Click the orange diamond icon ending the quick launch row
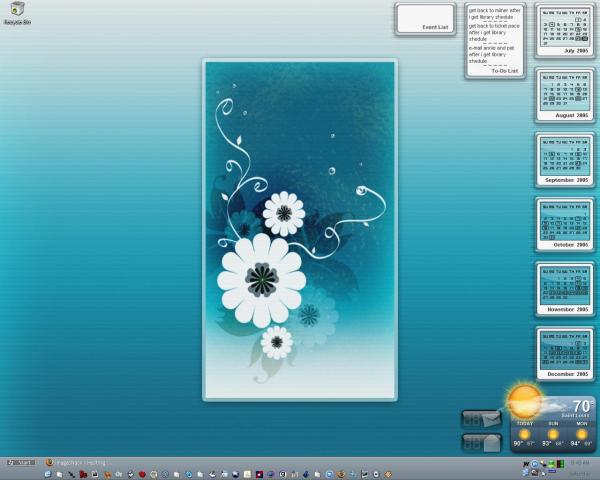This screenshot has height=480, width=600. (x=388, y=474)
